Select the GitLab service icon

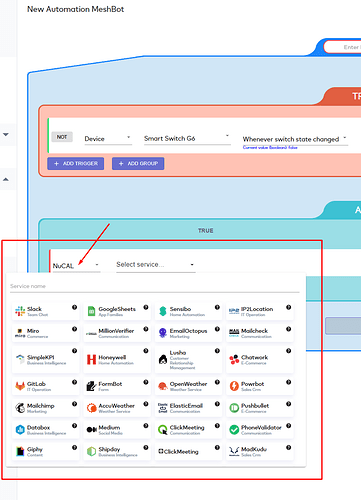[x=20, y=386]
